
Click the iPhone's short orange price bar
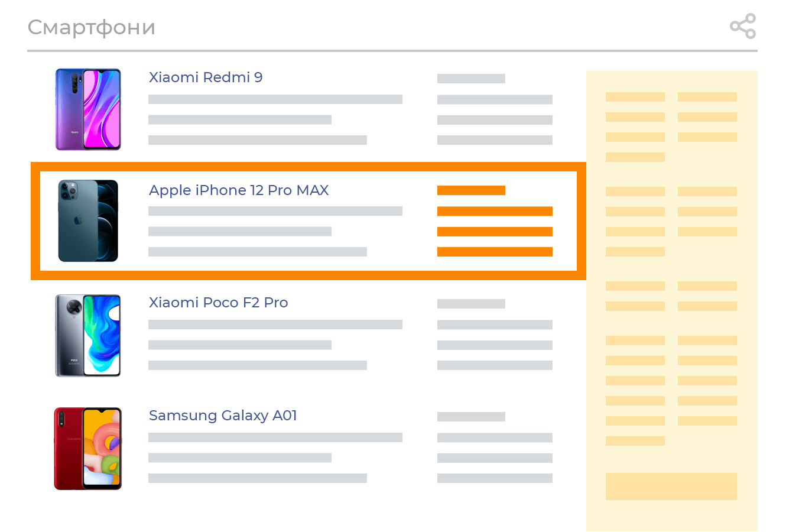[471, 190]
